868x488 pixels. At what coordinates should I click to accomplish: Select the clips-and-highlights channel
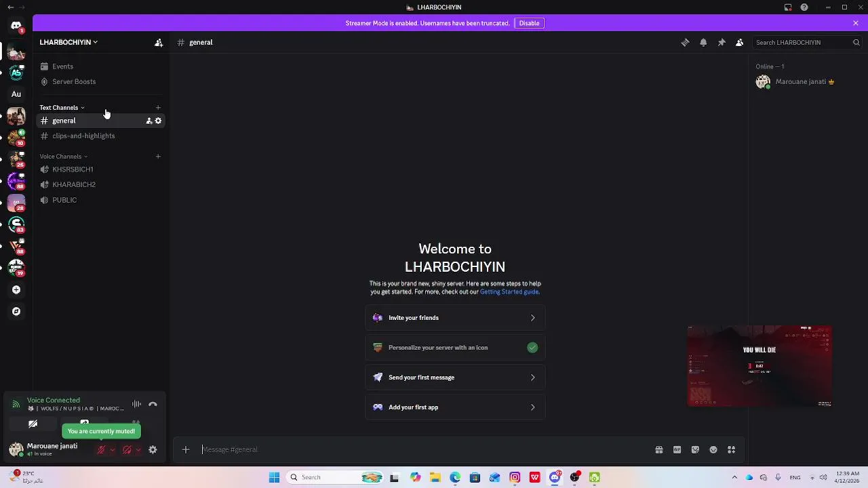[x=100, y=136]
